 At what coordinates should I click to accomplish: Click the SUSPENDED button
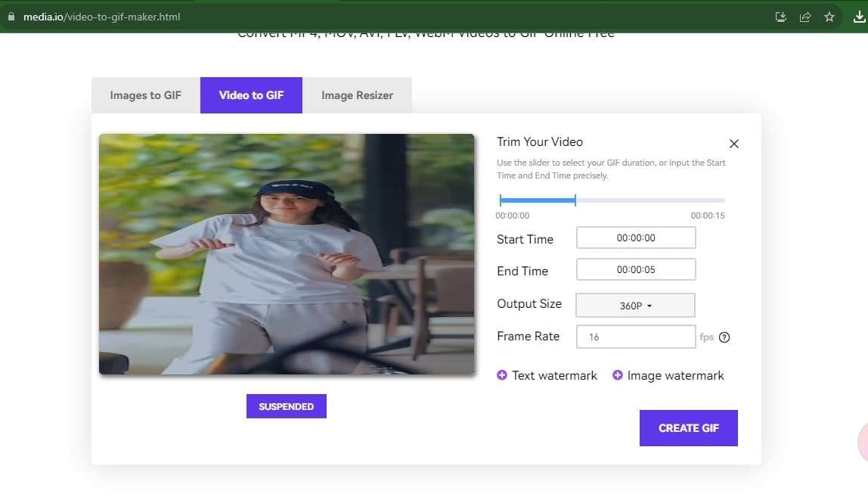[x=286, y=406]
